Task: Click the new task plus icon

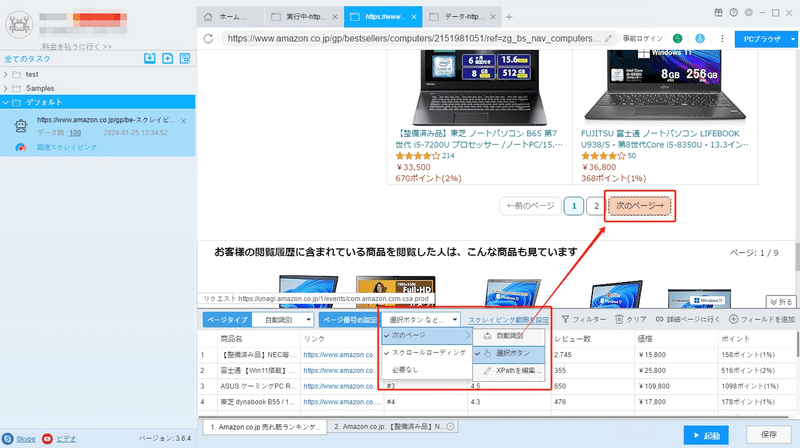Action: 167,58
